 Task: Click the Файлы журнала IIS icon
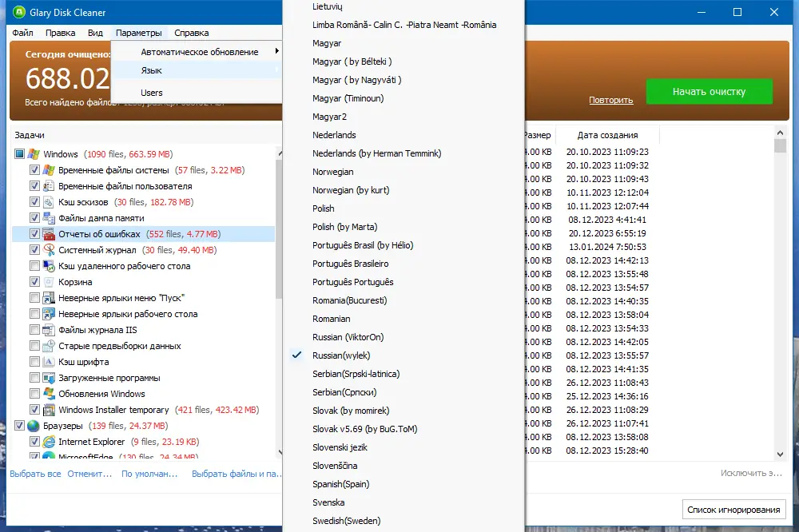point(49,330)
